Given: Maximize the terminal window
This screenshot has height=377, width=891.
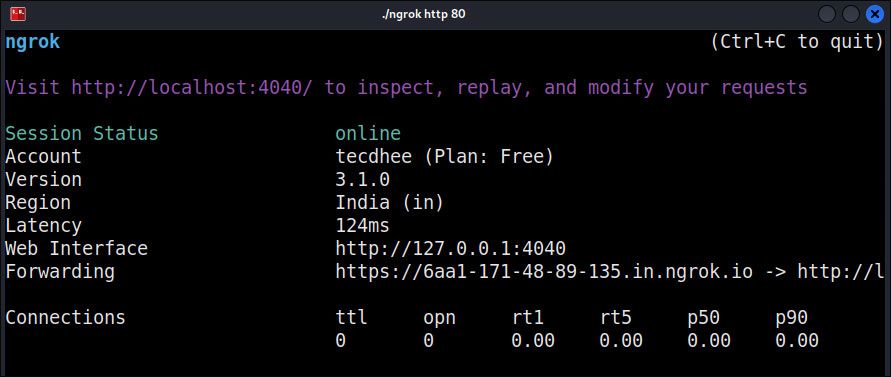Looking at the screenshot, I should click(x=851, y=14).
